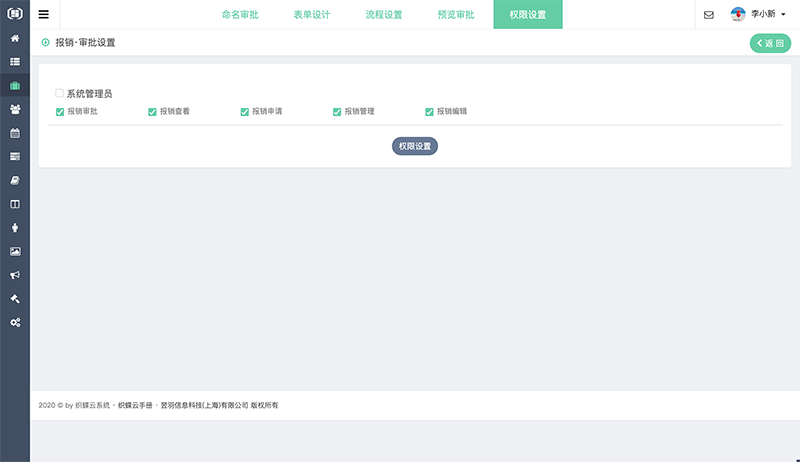
Task: Switch to the 流程设置 tab
Action: (384, 15)
